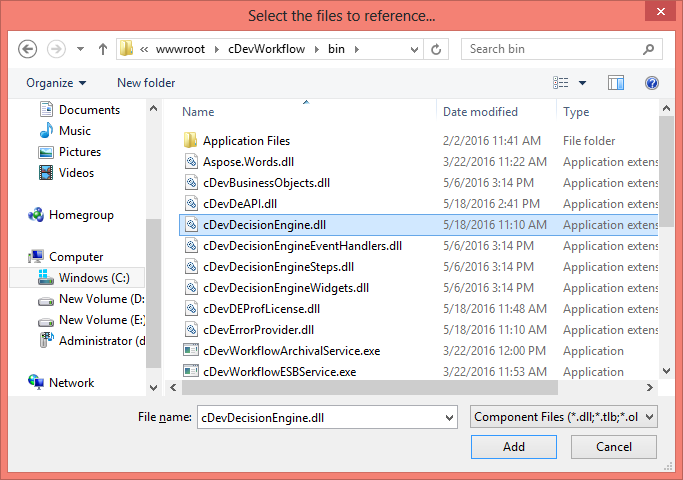The height and width of the screenshot is (480, 683).
Task: Select cDevDecisionEngineEventHandlers.dll file
Action: coord(302,246)
